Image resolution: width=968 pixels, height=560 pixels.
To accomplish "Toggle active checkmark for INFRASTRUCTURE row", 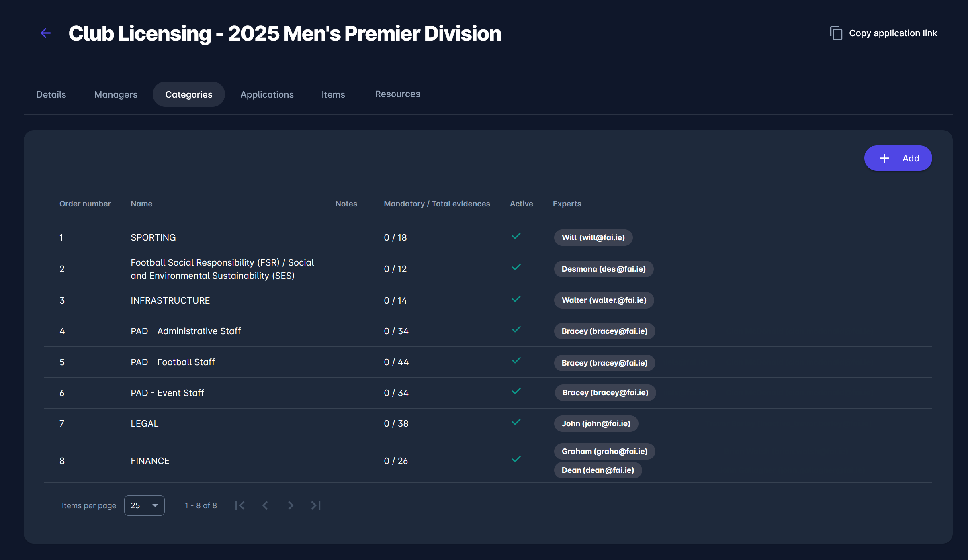I will point(516,299).
